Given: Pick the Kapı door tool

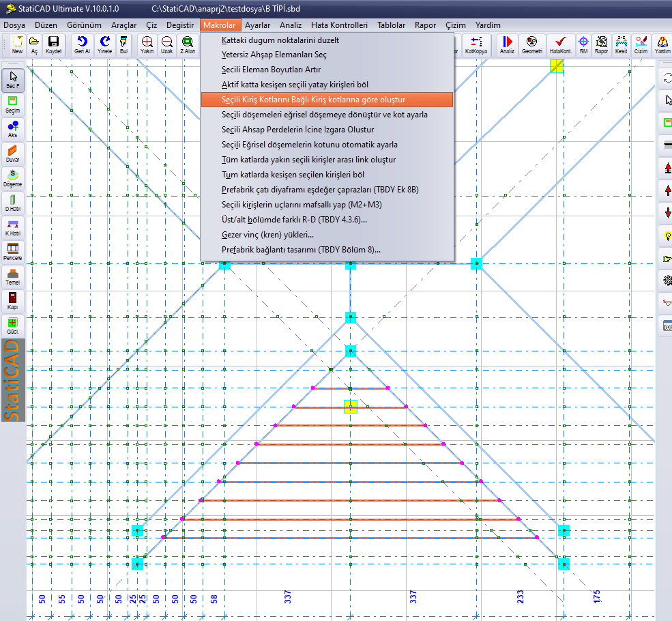Looking at the screenshot, I should pos(13,301).
